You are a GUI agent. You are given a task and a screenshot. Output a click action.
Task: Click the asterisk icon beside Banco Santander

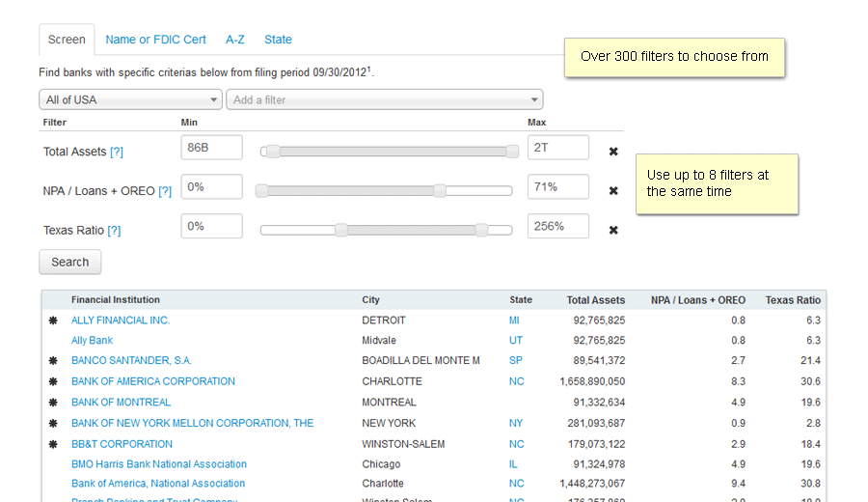[54, 361]
